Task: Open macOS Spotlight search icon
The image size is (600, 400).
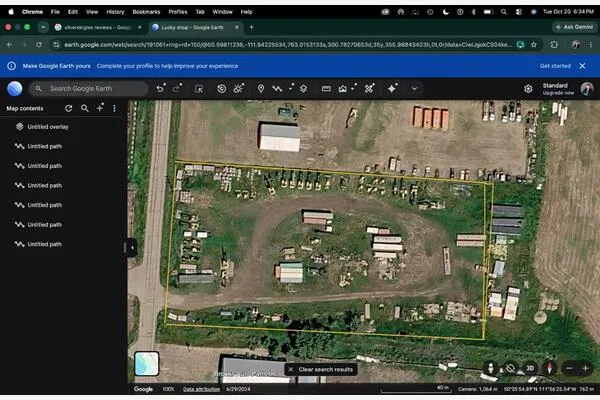Action: (504, 12)
